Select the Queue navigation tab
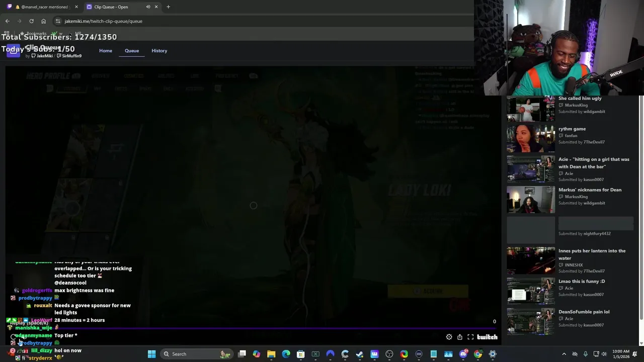Screen dimensions: 644x362 pyautogui.click(x=132, y=51)
